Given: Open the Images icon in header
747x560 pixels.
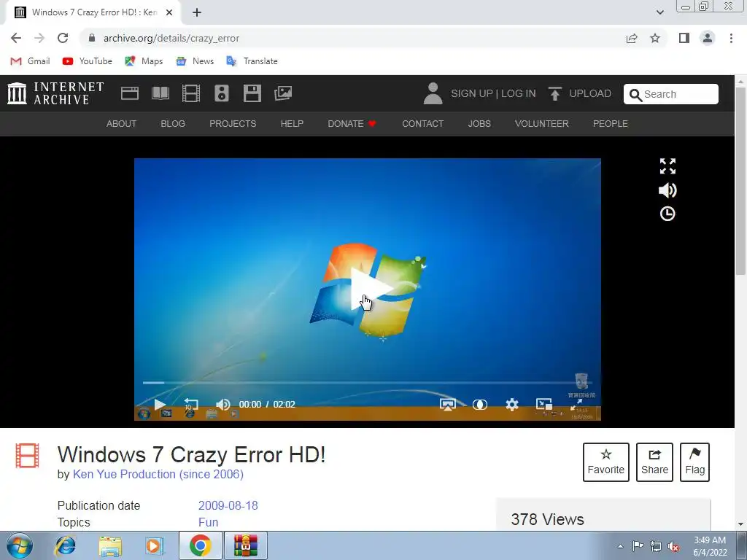Looking at the screenshot, I should [x=283, y=93].
